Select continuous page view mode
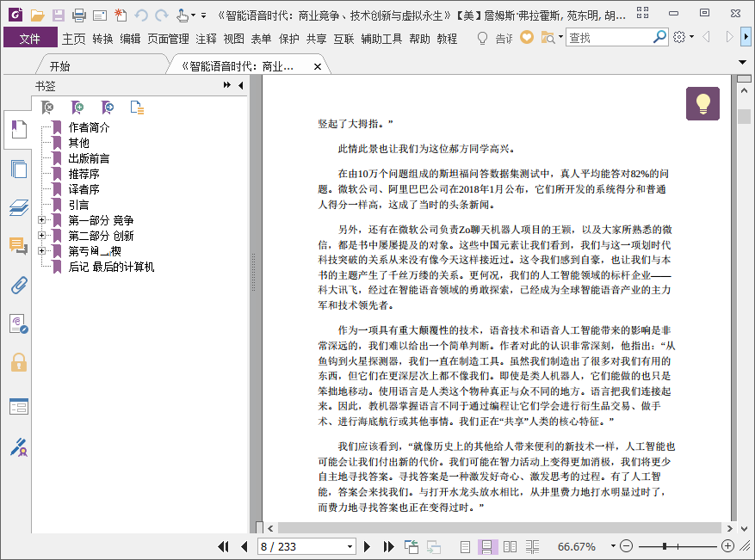This screenshot has width=755, height=560. 486,546
